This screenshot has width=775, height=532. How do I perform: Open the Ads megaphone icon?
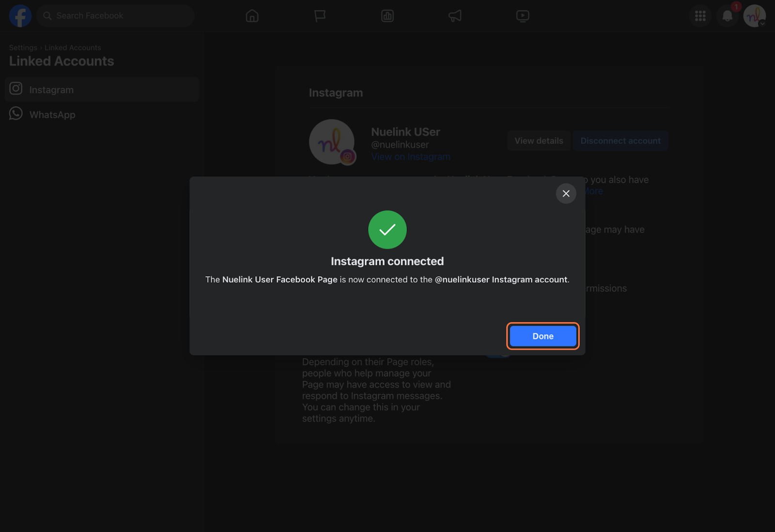[x=455, y=16]
